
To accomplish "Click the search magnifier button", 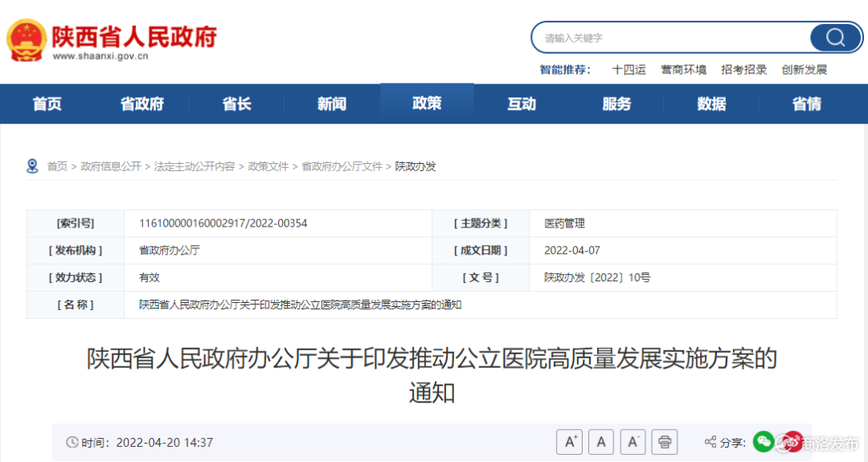I will point(835,38).
